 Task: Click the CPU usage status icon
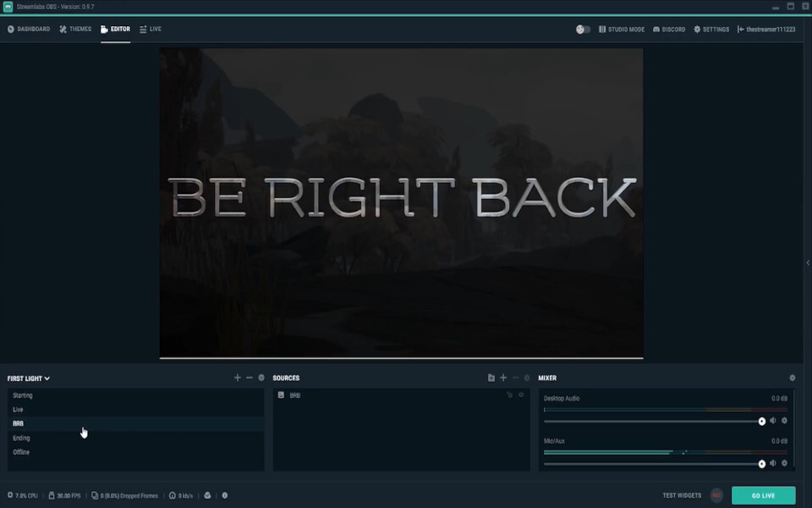coord(10,495)
